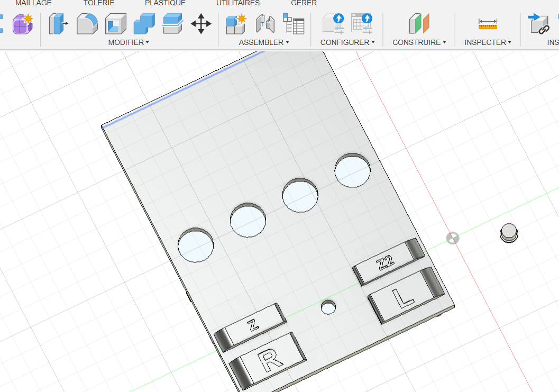
Task: Click the origin point on the axes
Action: [453, 238]
